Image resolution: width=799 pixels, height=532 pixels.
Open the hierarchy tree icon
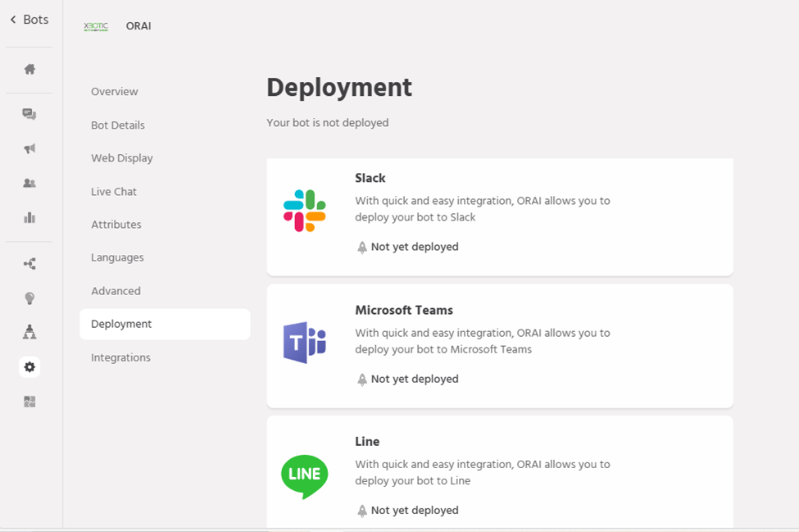click(30, 332)
